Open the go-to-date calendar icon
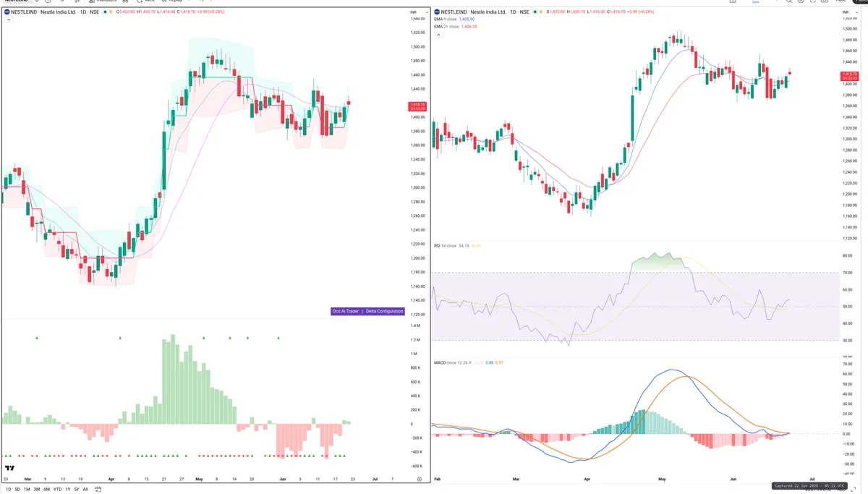This screenshot has height=494, width=868. point(98,490)
